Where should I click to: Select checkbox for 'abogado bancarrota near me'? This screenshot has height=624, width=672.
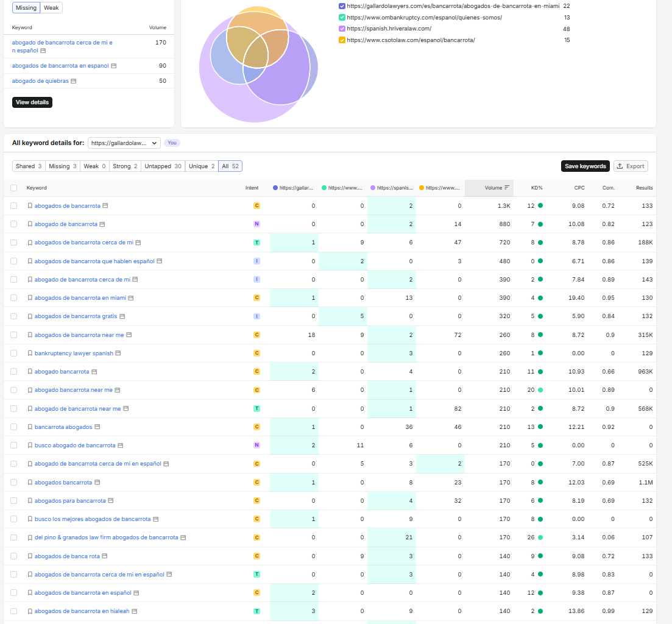(14, 390)
